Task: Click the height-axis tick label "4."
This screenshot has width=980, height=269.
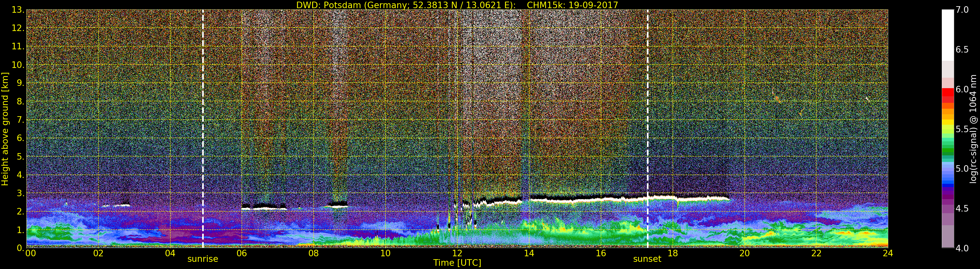Action: pos(20,175)
